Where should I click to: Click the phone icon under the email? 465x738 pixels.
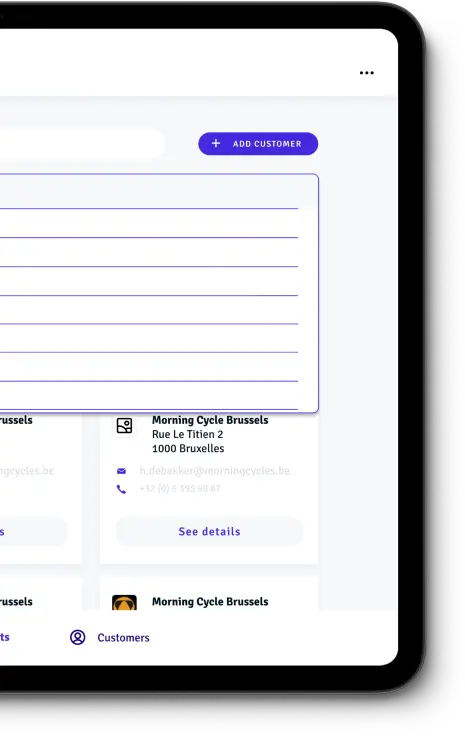click(121, 489)
